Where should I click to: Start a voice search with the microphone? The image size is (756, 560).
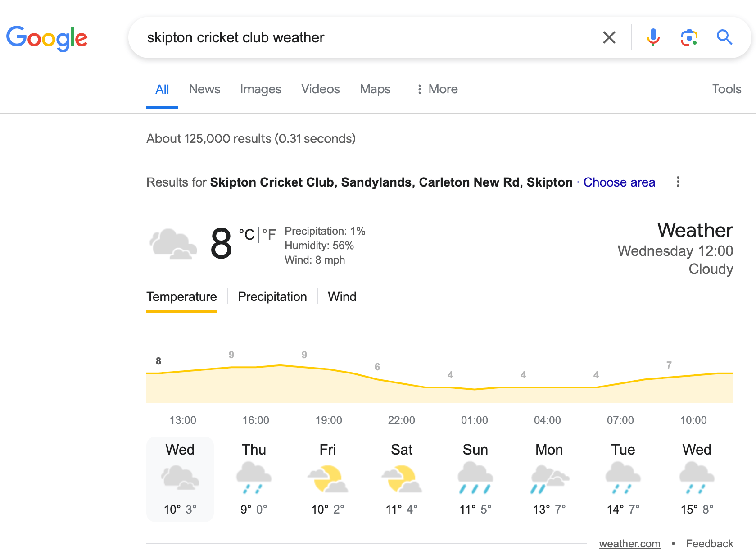tap(652, 37)
